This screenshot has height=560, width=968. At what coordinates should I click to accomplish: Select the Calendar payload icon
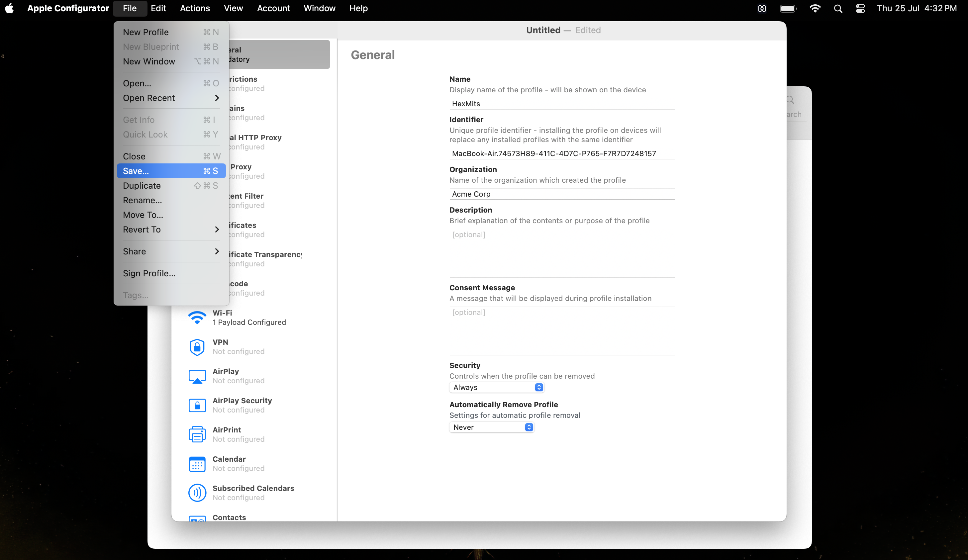(x=197, y=464)
